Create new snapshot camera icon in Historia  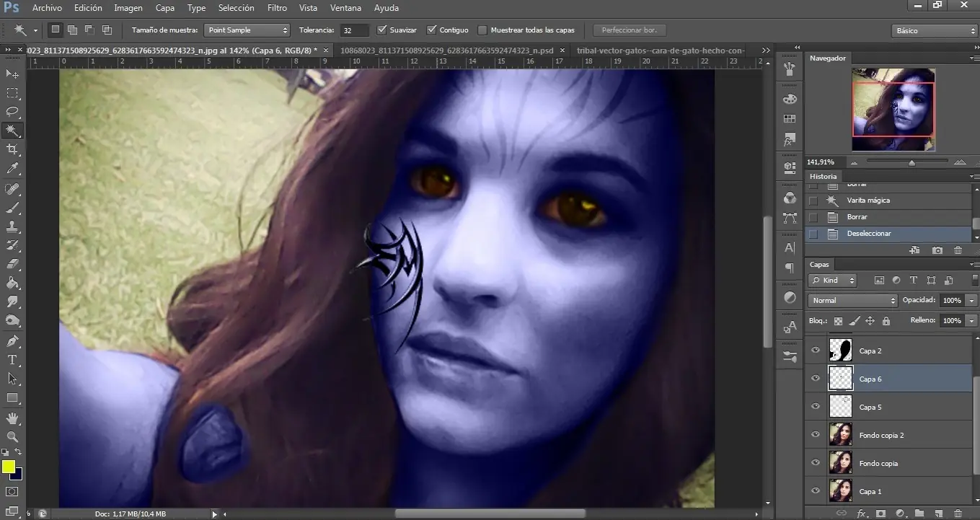click(937, 250)
